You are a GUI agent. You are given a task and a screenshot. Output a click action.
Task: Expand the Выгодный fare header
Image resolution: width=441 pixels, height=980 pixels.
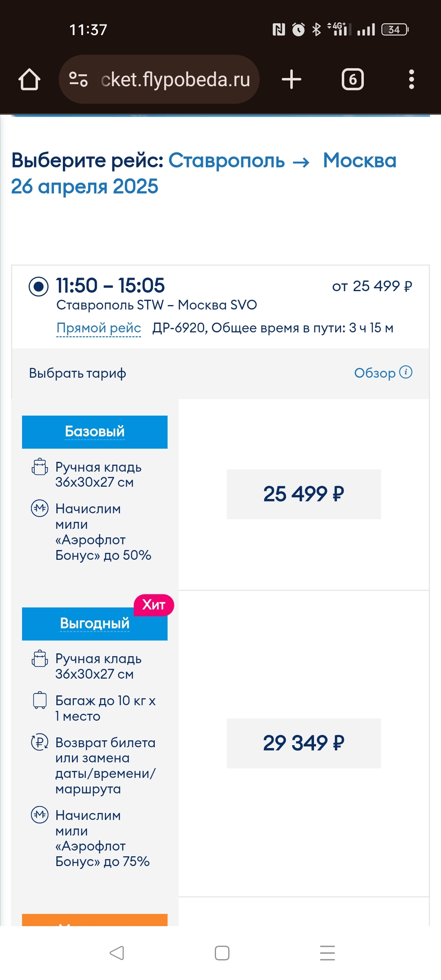[95, 624]
